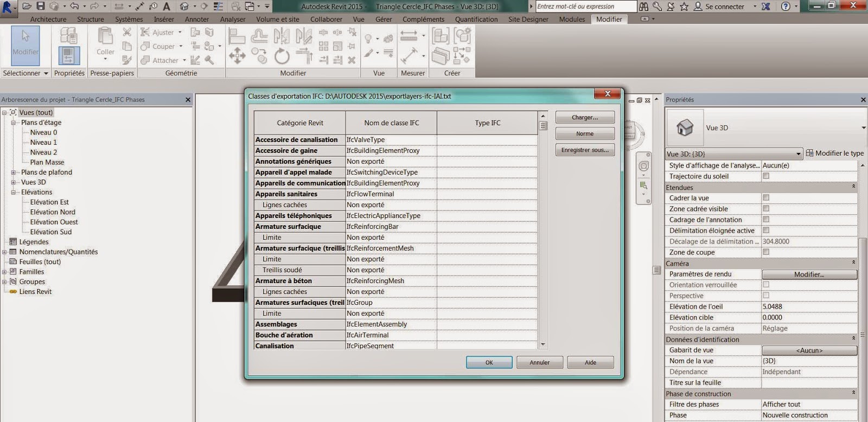Expand the Vues 3D tree node
The height and width of the screenshot is (422, 868).
pos(14,182)
